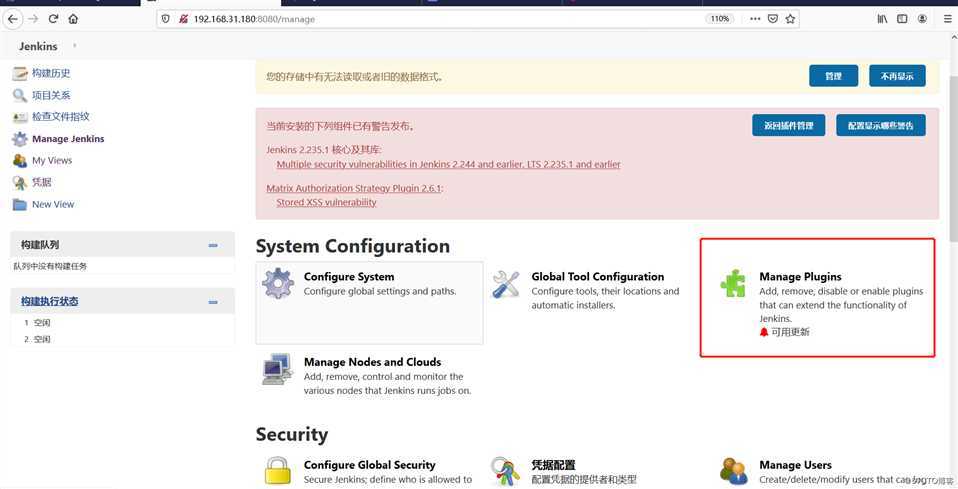Dismiss old data warning with 不再显示

coord(897,76)
